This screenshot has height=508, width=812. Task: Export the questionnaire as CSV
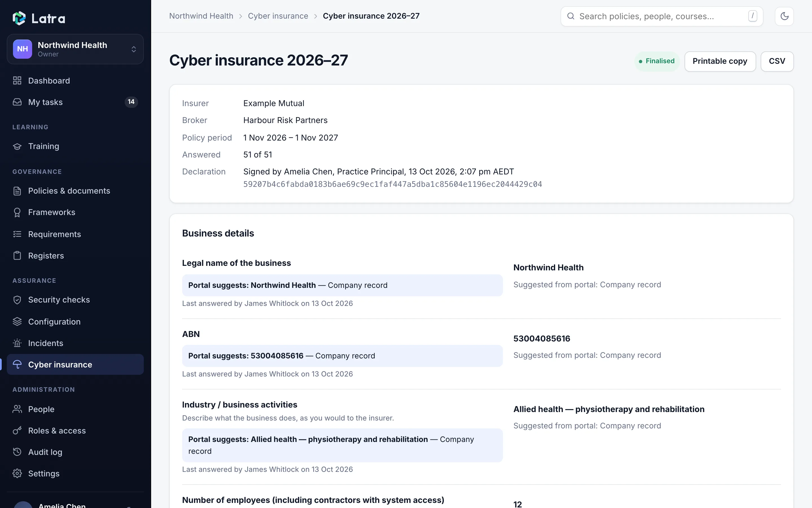pyautogui.click(x=777, y=61)
